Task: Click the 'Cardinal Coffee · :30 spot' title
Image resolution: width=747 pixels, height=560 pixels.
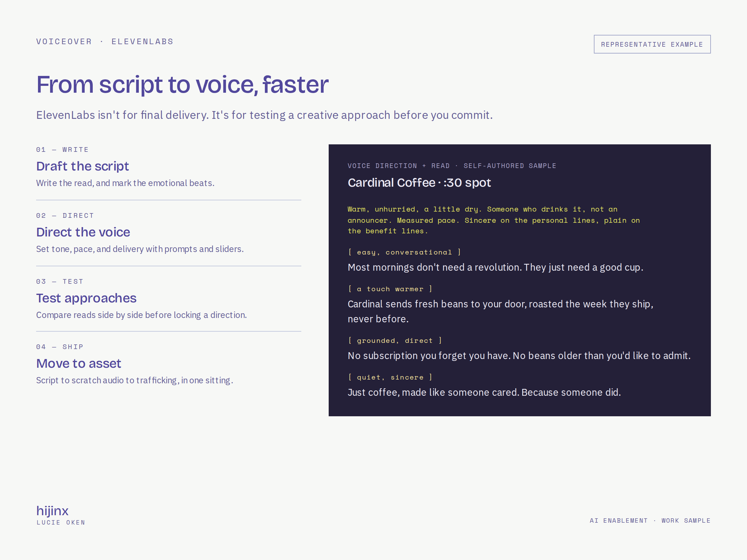Action: pos(419,183)
